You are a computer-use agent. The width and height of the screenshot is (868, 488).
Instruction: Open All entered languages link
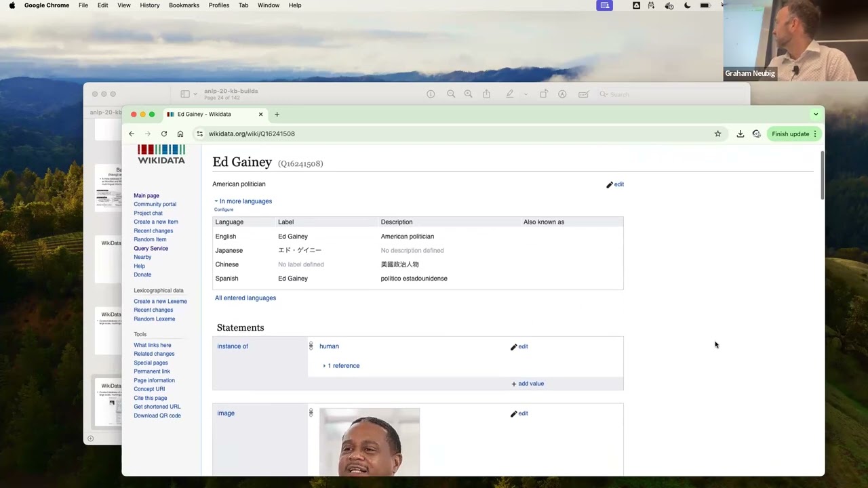(x=245, y=298)
